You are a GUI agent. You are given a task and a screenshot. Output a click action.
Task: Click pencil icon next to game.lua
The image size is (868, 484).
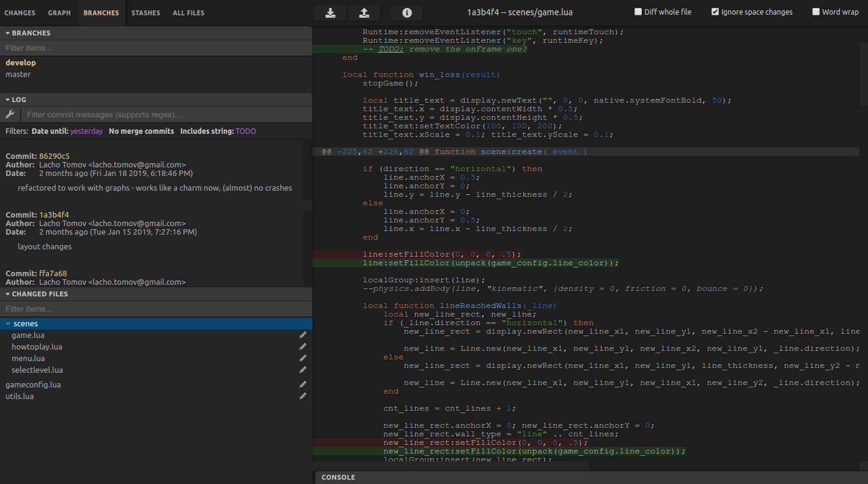(x=303, y=335)
